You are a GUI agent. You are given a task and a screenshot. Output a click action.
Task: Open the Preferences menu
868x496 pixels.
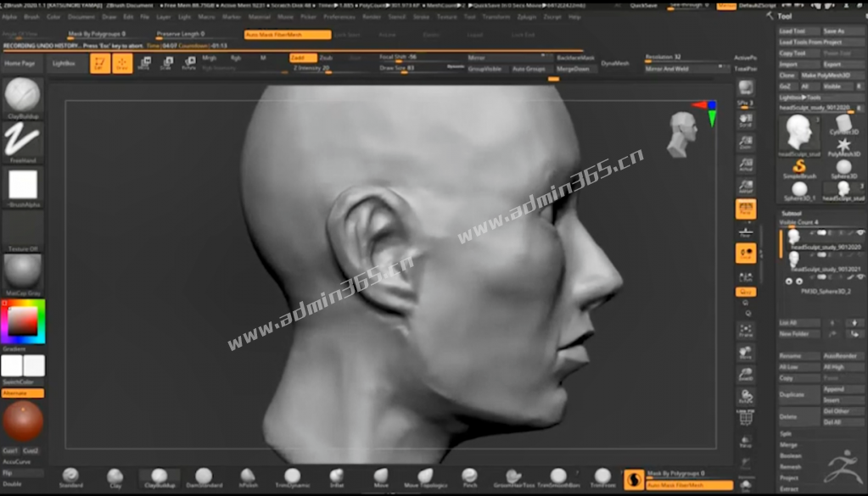[339, 17]
